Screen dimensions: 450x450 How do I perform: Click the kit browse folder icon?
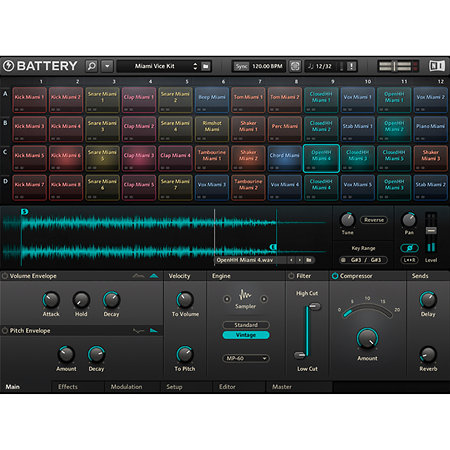tap(206, 66)
